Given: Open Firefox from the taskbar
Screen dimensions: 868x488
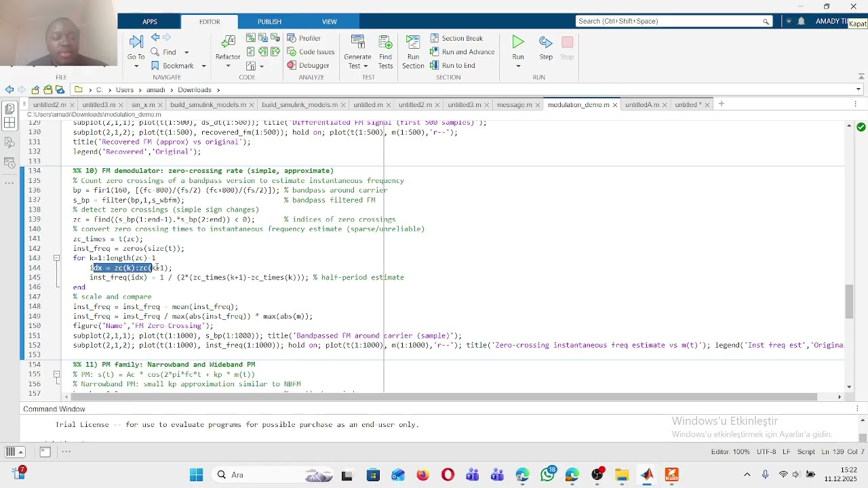Looking at the screenshot, I should pos(422,474).
